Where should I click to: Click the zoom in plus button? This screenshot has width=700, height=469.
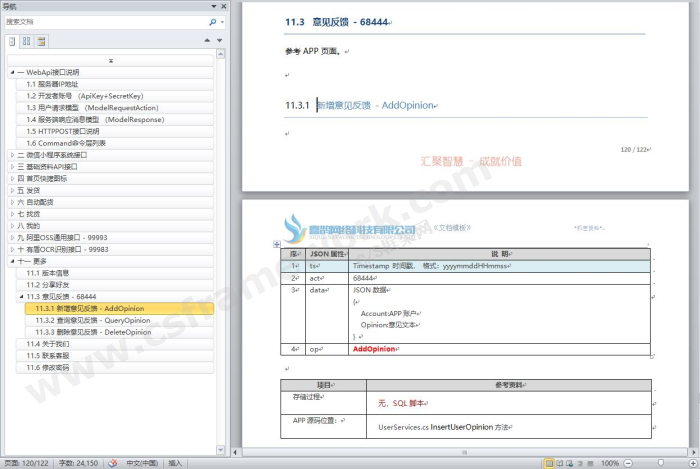coord(691,463)
